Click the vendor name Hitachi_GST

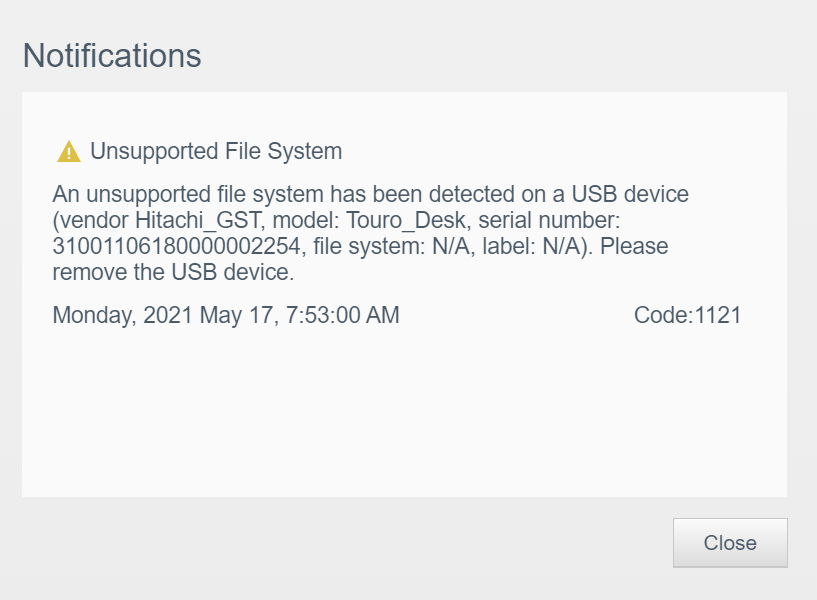[197, 220]
